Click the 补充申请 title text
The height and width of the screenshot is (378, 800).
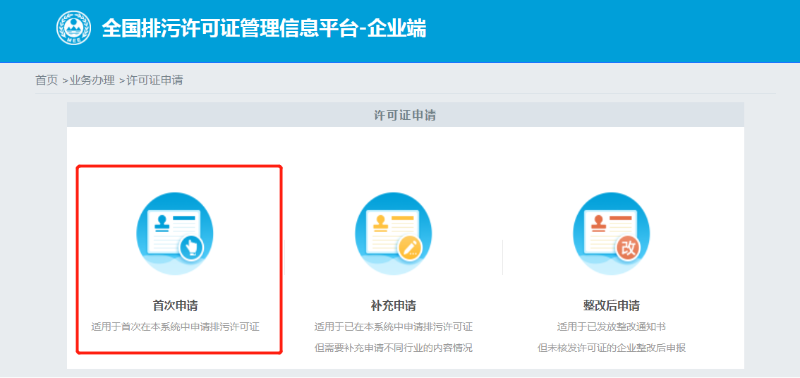point(393,306)
